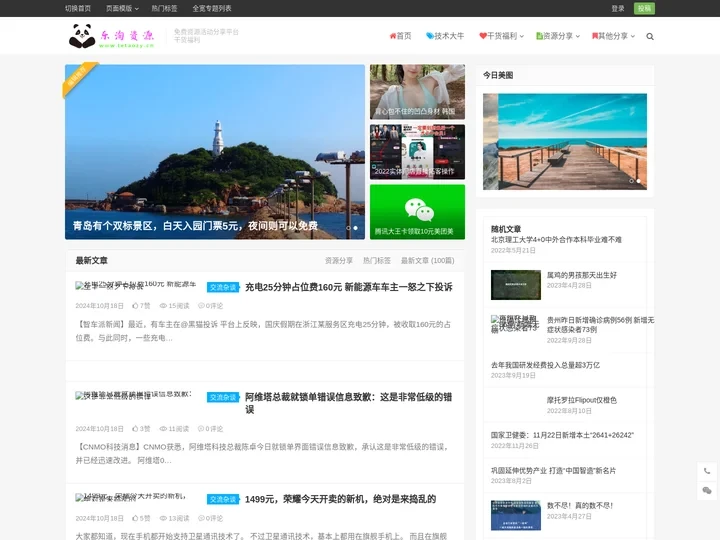Select first dot of main slider
Viewport: 720px width, 540px height.
pos(349,228)
